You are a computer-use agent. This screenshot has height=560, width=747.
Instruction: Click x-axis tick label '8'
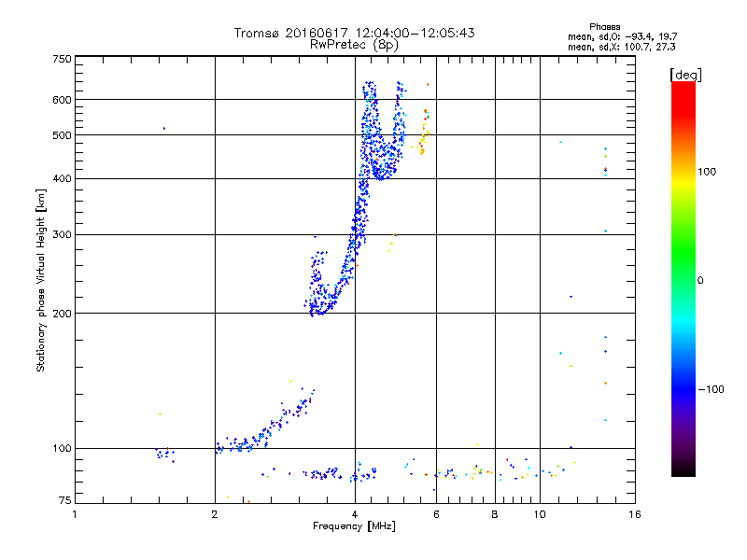click(x=495, y=514)
